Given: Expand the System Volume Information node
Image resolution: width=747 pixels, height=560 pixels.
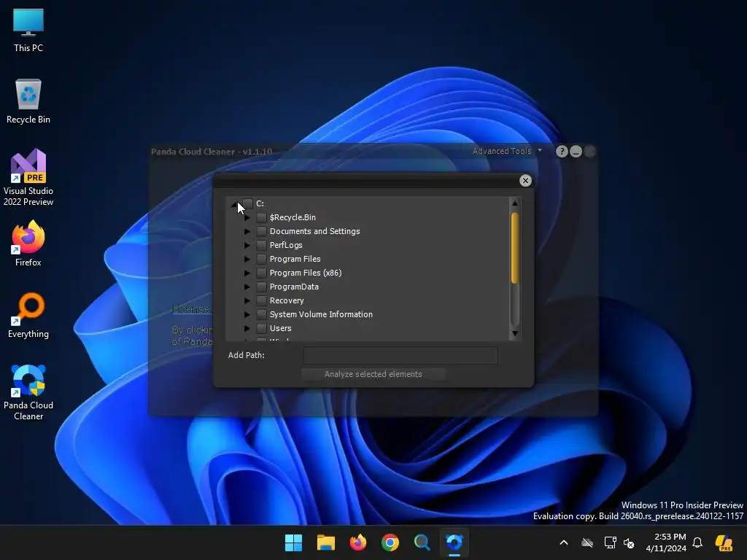Looking at the screenshot, I should pos(247,314).
